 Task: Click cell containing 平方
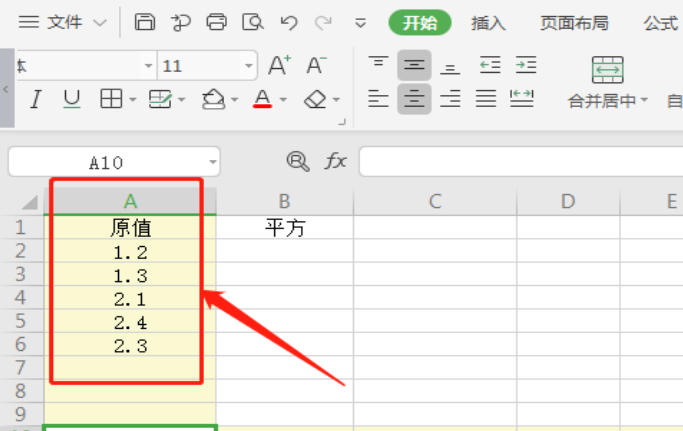click(285, 227)
